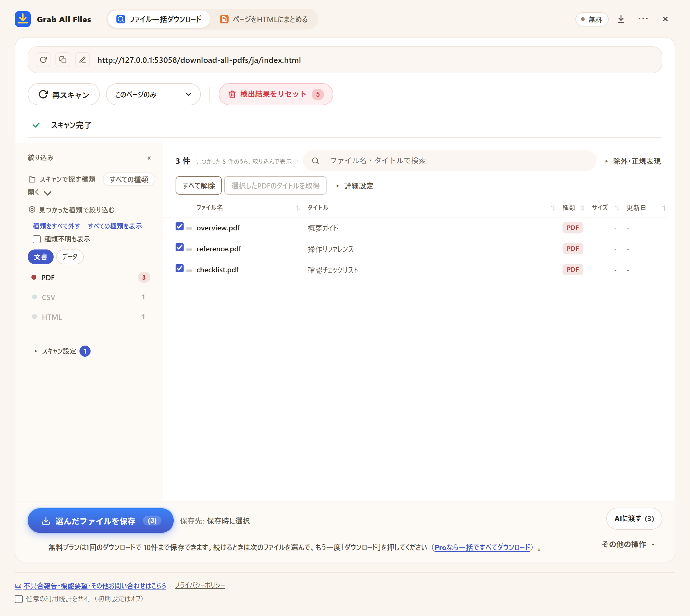This screenshot has width=690, height=616.
Task: Select the データ category tab
Action: (70, 257)
